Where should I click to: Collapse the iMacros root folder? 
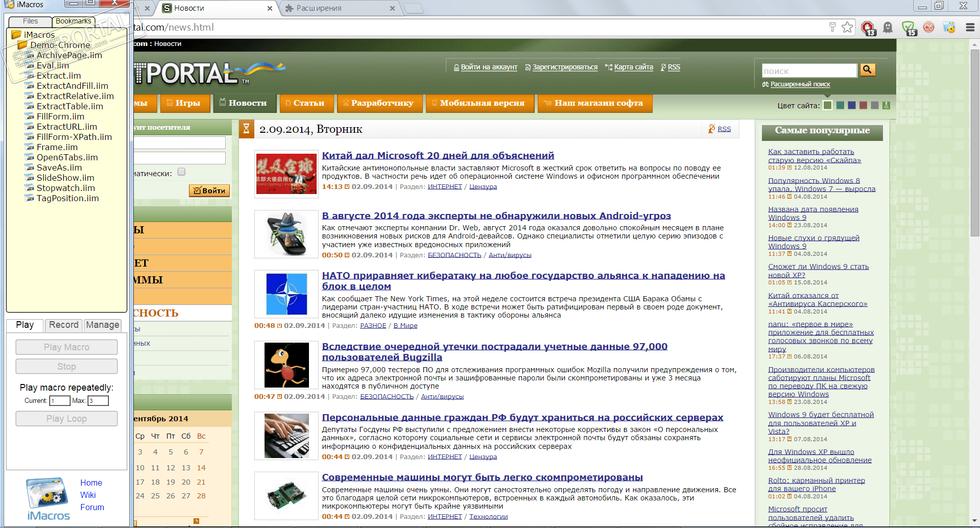16,35
